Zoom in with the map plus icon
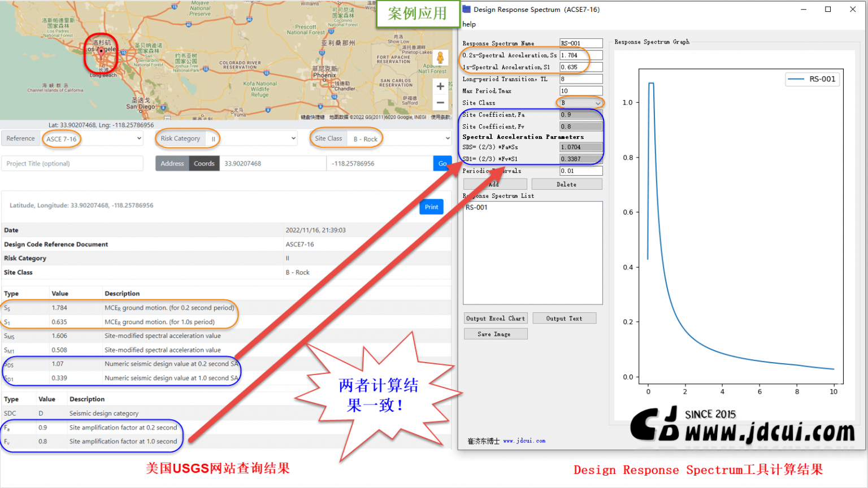 coord(440,86)
